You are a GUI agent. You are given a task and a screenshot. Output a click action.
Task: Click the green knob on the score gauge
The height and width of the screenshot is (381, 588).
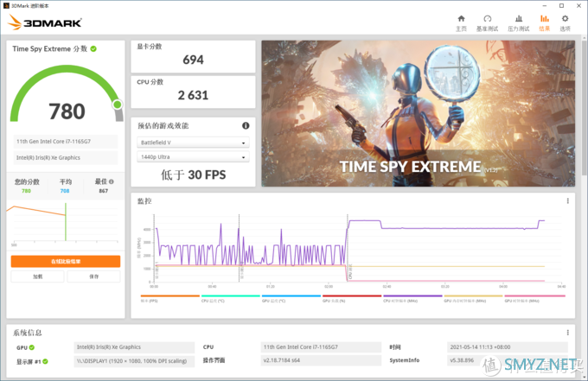coord(118,105)
